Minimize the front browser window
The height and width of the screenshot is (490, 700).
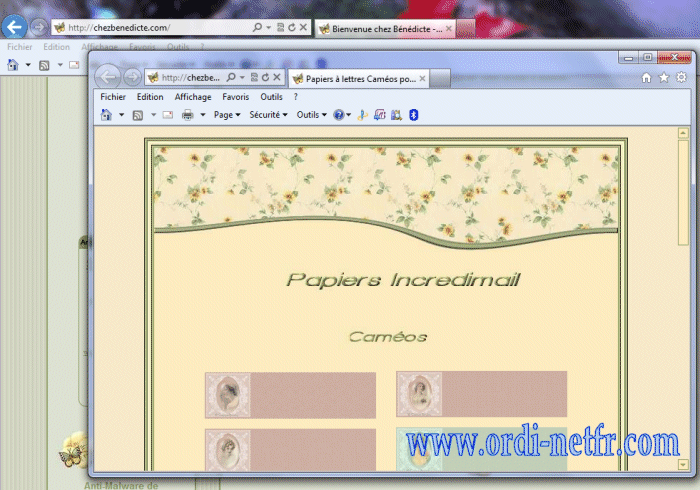(x=629, y=58)
